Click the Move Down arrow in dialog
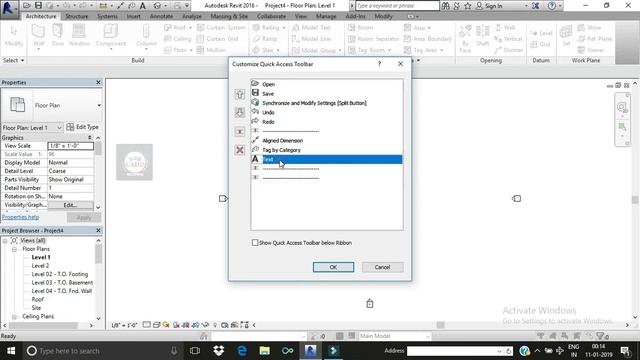This screenshot has width=640, height=360. coord(240,113)
